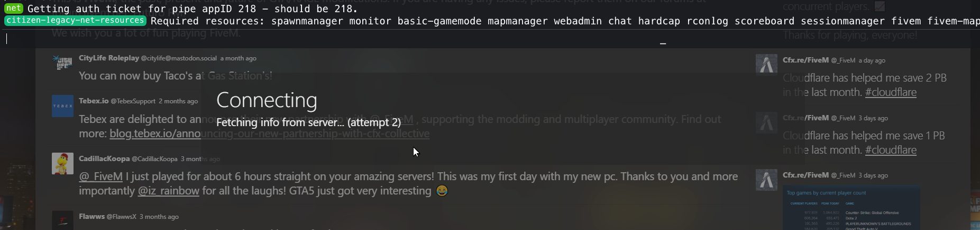This screenshot has height=230, width=980.
Task: Click the checkmark emoji after concurrent players
Action: click(x=880, y=6)
